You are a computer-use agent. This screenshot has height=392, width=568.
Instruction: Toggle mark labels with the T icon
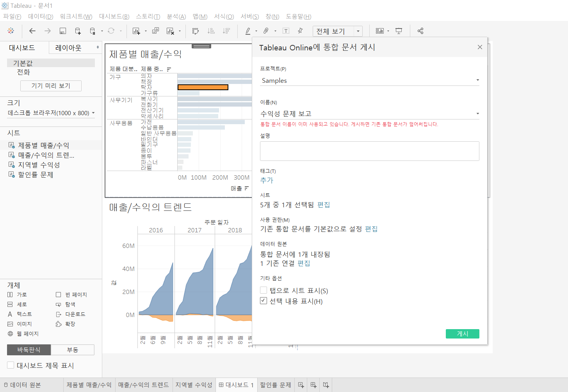[286, 31]
